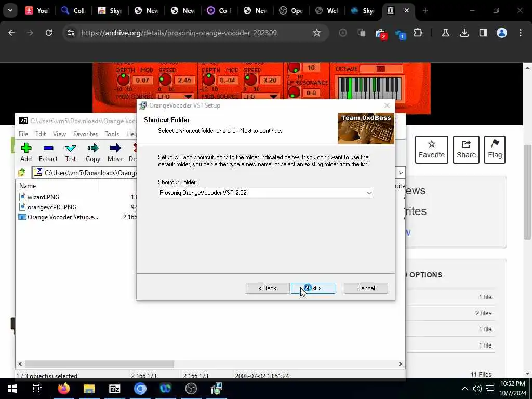Open 7-Zip from the taskbar
Viewport: 532px width, 399px height.
[x=115, y=389]
